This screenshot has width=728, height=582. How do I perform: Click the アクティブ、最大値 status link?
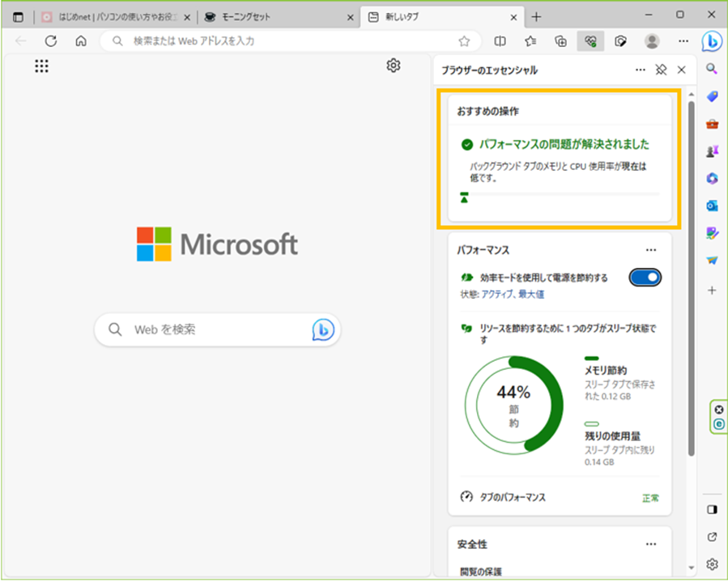tap(513, 295)
